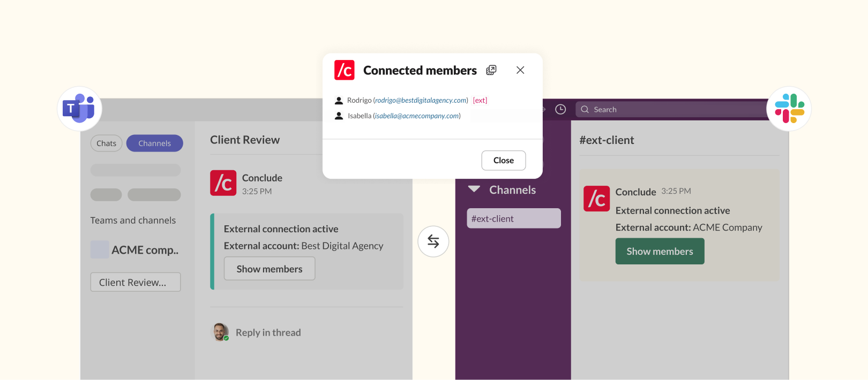The image size is (868, 380).
Task: Click the Microsoft Teams logo icon
Action: point(79,109)
